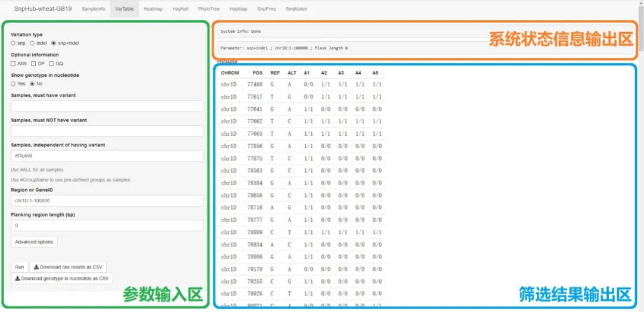Select the snp+indel variation type radio
Viewport: 644px width, 312px height.
(54, 43)
